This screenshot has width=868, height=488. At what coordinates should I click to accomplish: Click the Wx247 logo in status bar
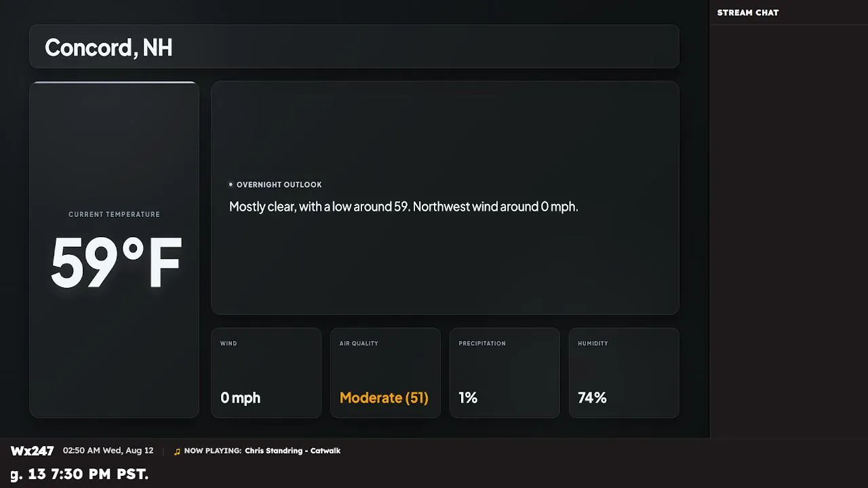[x=32, y=451]
